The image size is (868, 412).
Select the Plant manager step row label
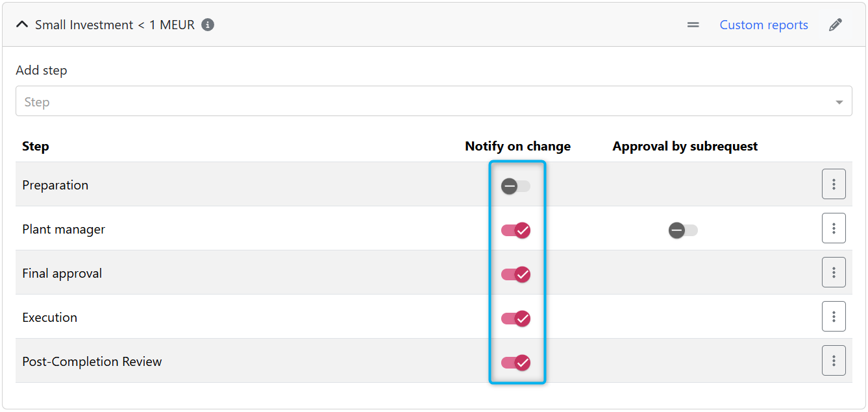point(64,229)
